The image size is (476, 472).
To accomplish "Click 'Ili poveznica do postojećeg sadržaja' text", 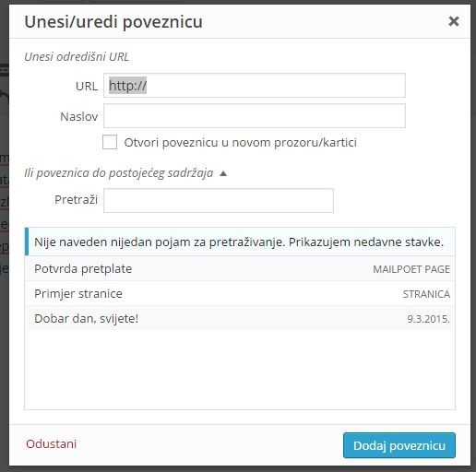I will pos(119,173).
